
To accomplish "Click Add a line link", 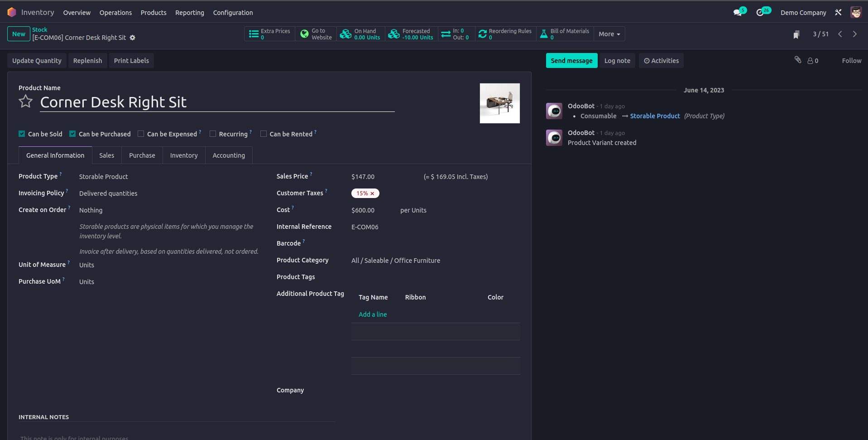I will [373, 314].
